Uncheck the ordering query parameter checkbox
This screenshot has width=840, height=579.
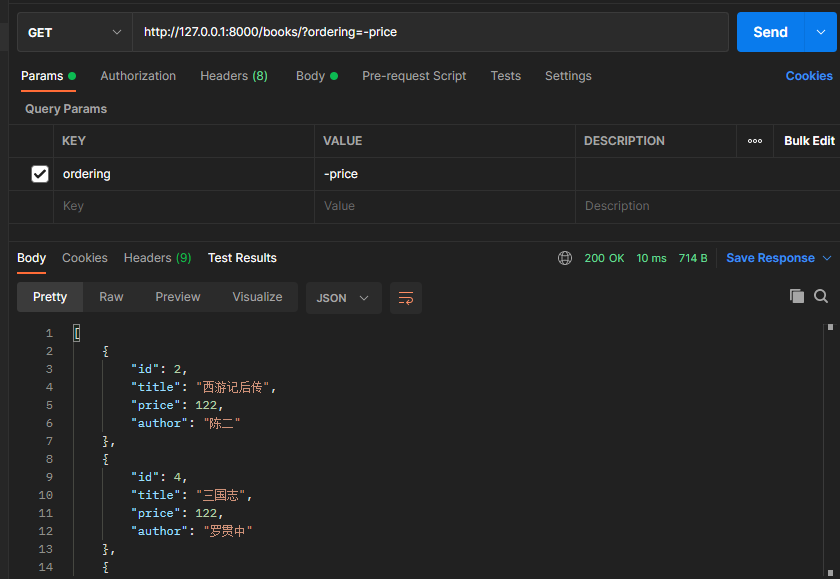coord(40,174)
